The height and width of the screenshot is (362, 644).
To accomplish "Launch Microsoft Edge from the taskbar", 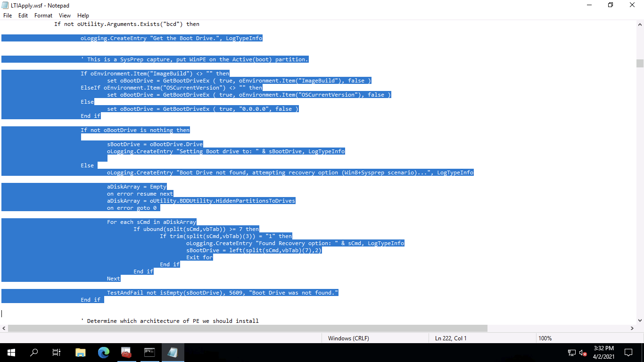I will (x=103, y=352).
